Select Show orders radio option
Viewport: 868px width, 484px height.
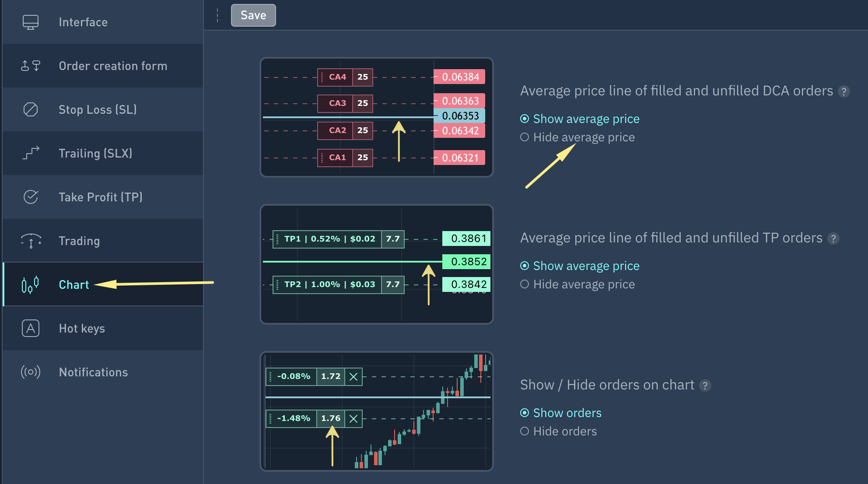click(x=525, y=413)
